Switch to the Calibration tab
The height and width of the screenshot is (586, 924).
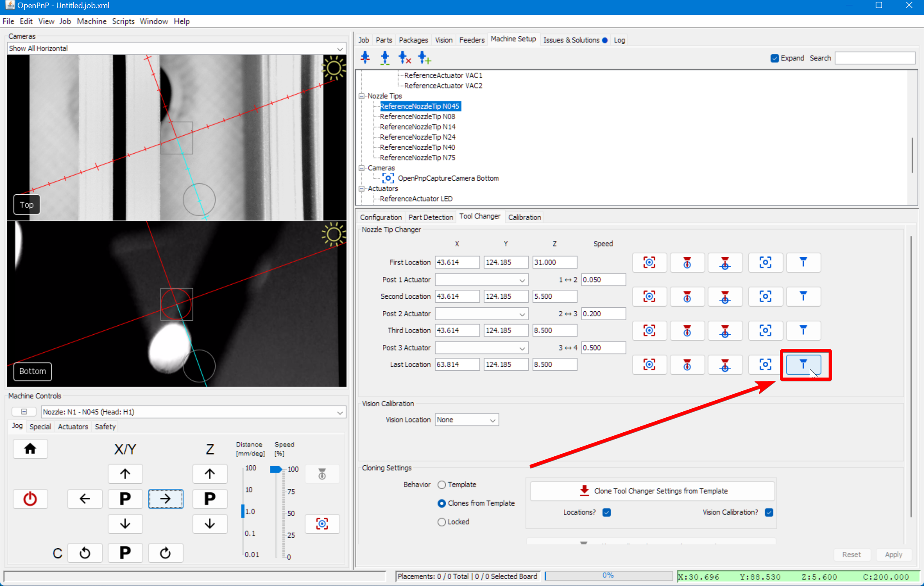pyautogui.click(x=524, y=217)
